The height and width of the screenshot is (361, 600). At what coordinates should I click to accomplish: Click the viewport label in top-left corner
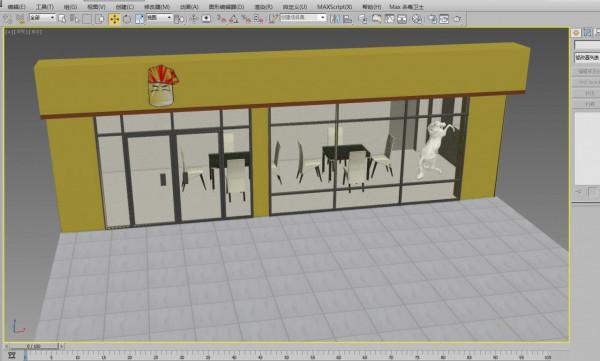[x=24, y=32]
